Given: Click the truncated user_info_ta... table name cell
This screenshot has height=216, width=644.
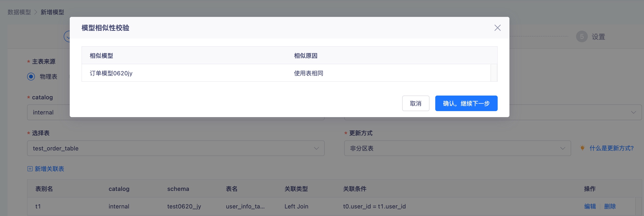Looking at the screenshot, I should point(245,206).
